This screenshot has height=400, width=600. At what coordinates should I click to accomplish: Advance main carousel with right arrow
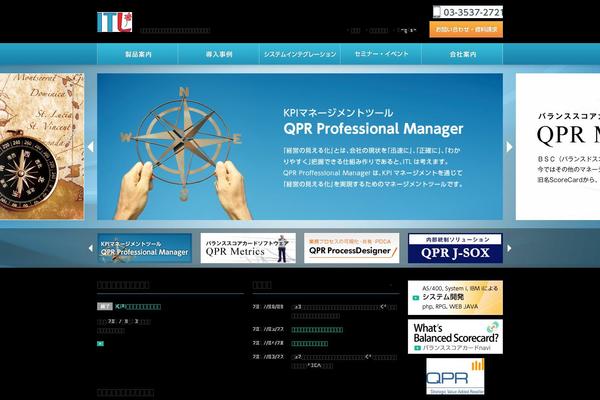tap(509, 147)
